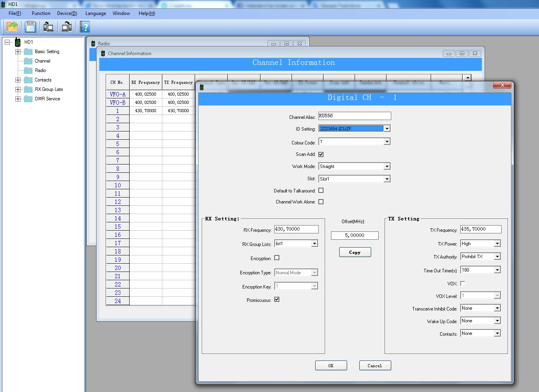Open the Work Mode dropdown

click(x=387, y=166)
